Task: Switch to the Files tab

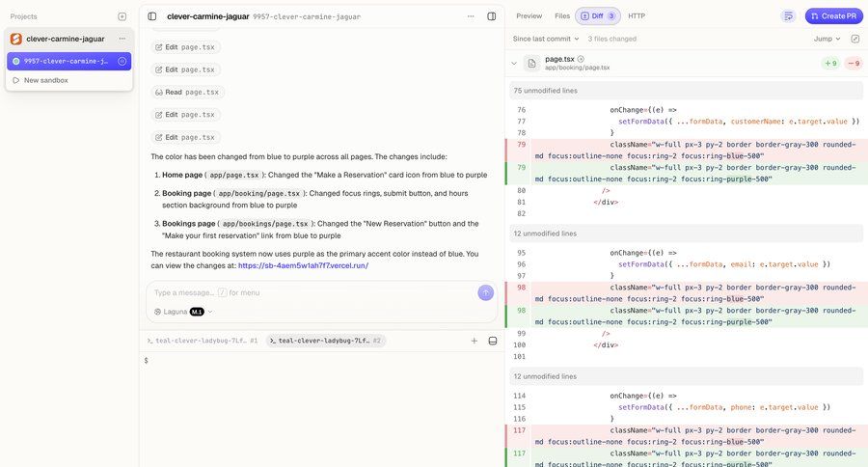Action: (562, 16)
